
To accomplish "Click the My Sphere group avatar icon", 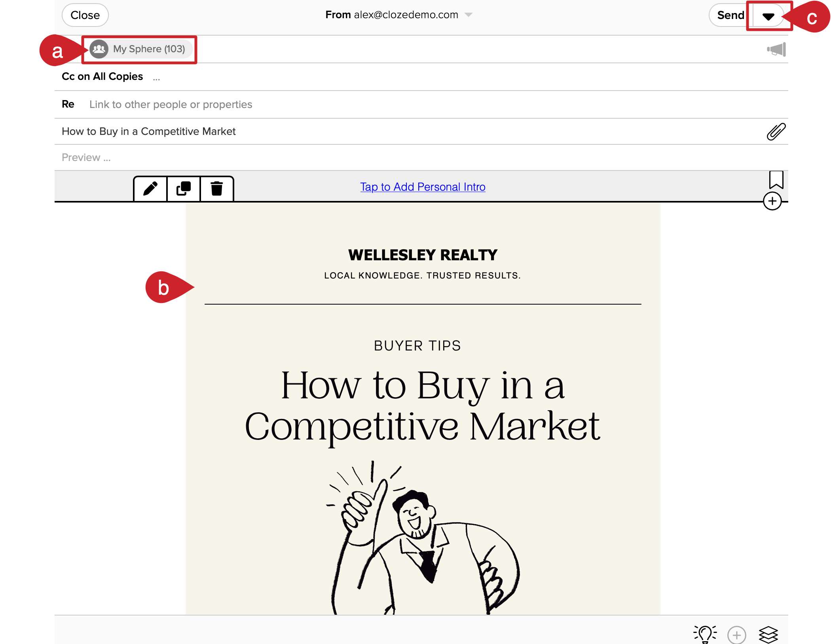I will pos(99,49).
